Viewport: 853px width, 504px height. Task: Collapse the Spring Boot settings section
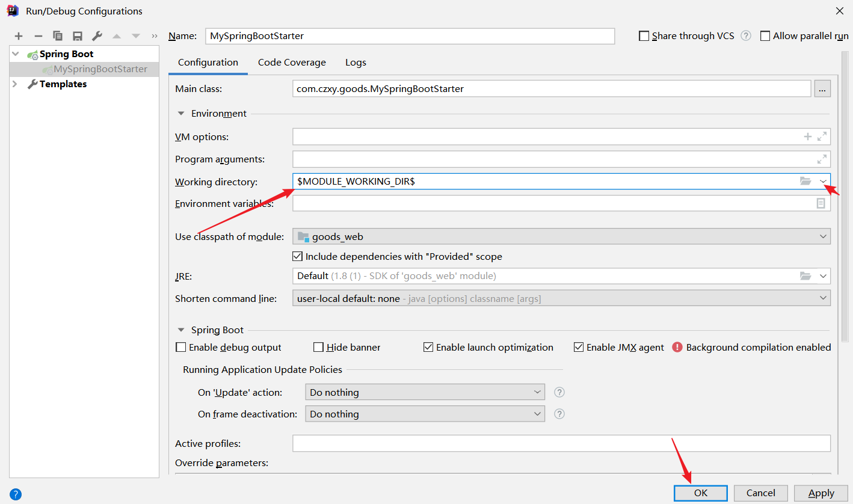coord(180,330)
